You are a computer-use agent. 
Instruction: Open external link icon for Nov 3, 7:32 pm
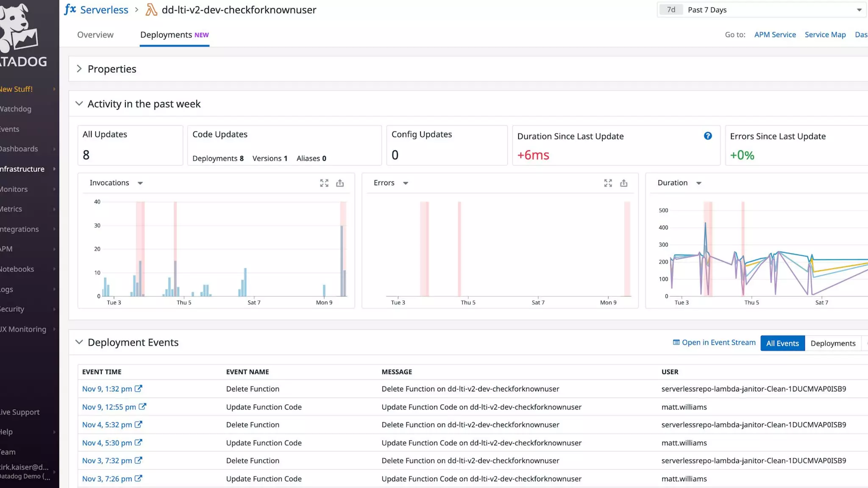pyautogui.click(x=139, y=460)
